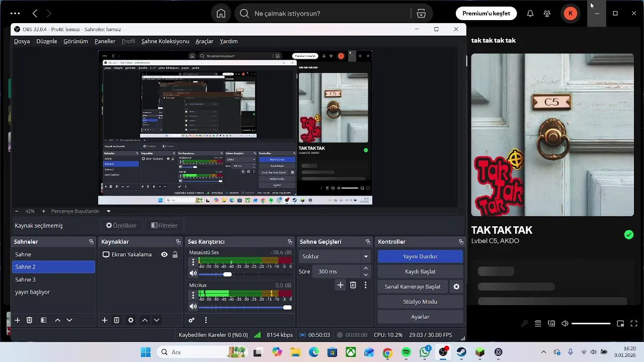Viewport: 644px width, 362px height.
Task: Open Görünüm menu
Action: pos(75,41)
